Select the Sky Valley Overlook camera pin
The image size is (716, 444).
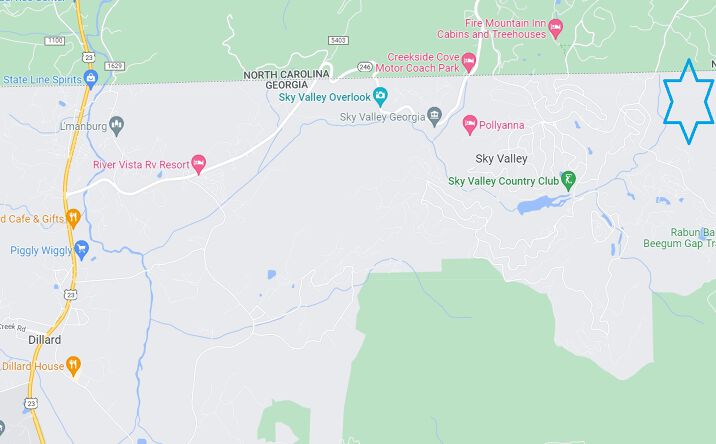(380, 96)
